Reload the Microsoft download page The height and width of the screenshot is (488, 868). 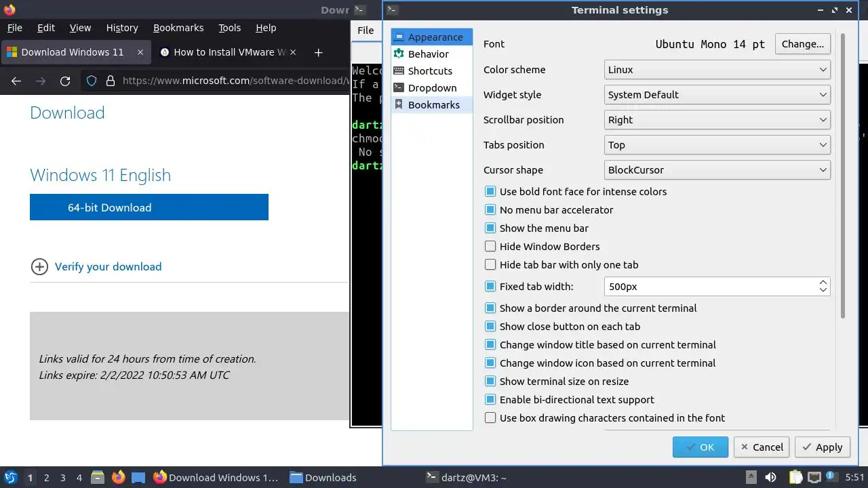coord(65,81)
